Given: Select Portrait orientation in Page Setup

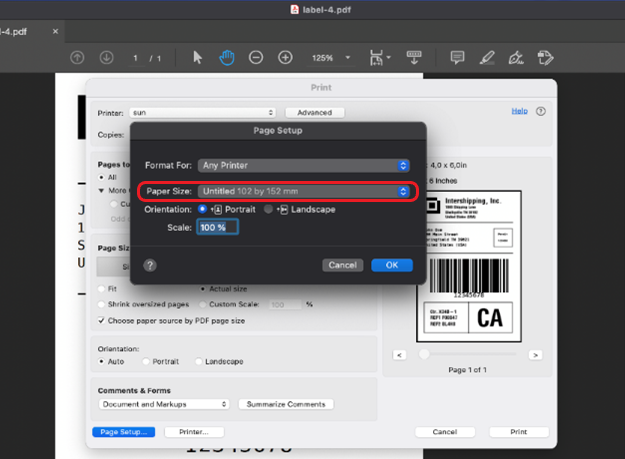Looking at the screenshot, I should 202,209.
